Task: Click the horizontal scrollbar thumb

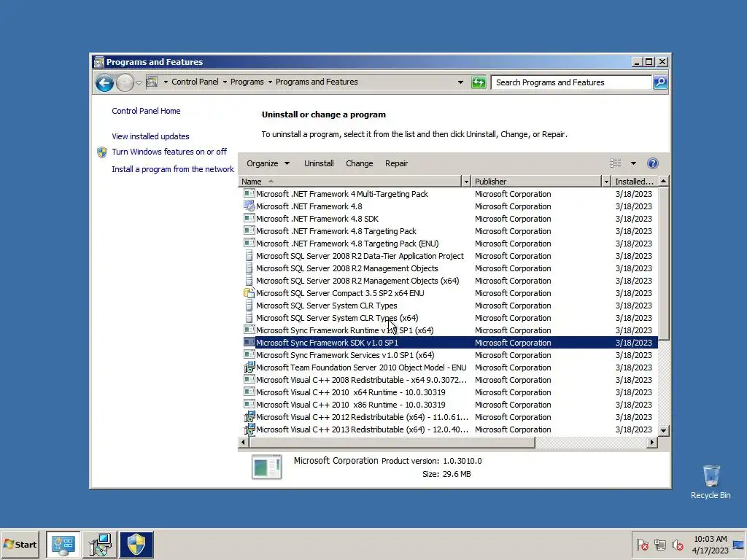Action: pyautogui.click(x=392, y=443)
